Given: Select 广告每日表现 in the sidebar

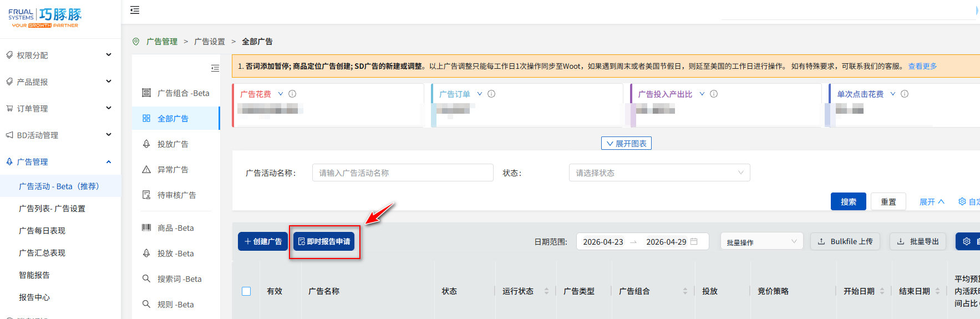Looking at the screenshot, I should tap(42, 231).
